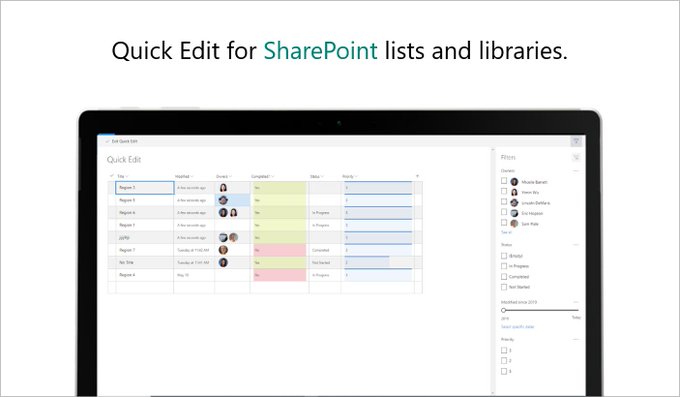Click the red No cell in Region 4 row
This screenshot has width=680, height=397.
tap(280, 275)
